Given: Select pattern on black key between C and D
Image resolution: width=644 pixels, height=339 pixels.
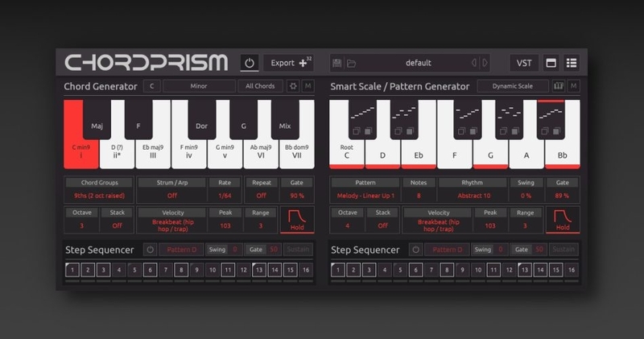Looking at the screenshot, I should pos(363,113).
